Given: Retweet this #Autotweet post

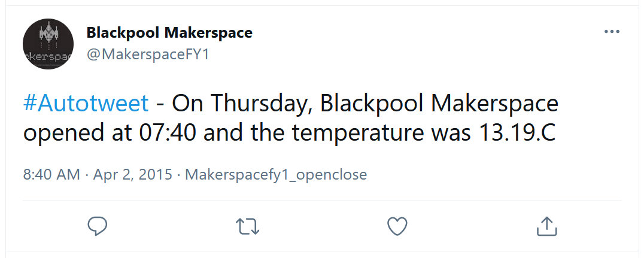Looking at the screenshot, I should (x=247, y=226).
